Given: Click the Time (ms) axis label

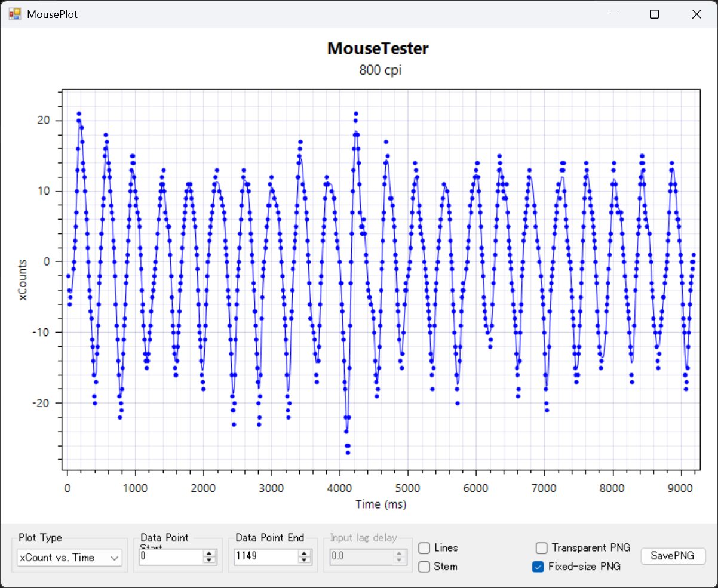Looking at the screenshot, I should pos(381,504).
